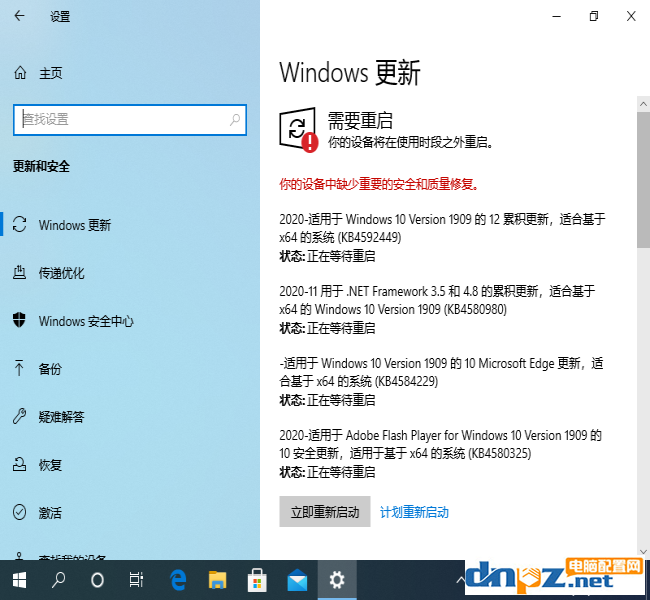
Task: Launch Microsoft Edge from taskbar
Action: point(178,580)
